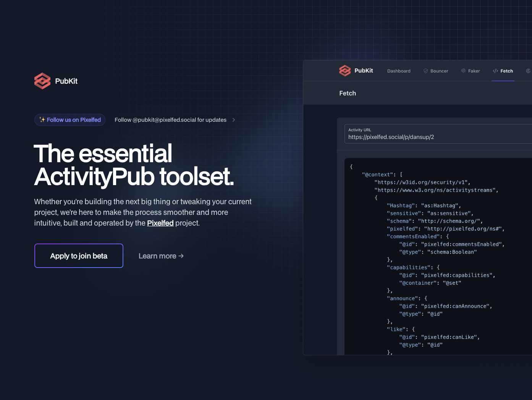Screen dimensions: 532x400
Task: Select the Fetch tab
Action: 503,71
